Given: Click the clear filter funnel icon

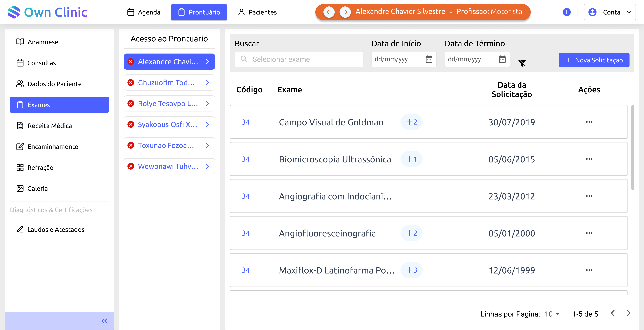Looking at the screenshot, I should 522,63.
